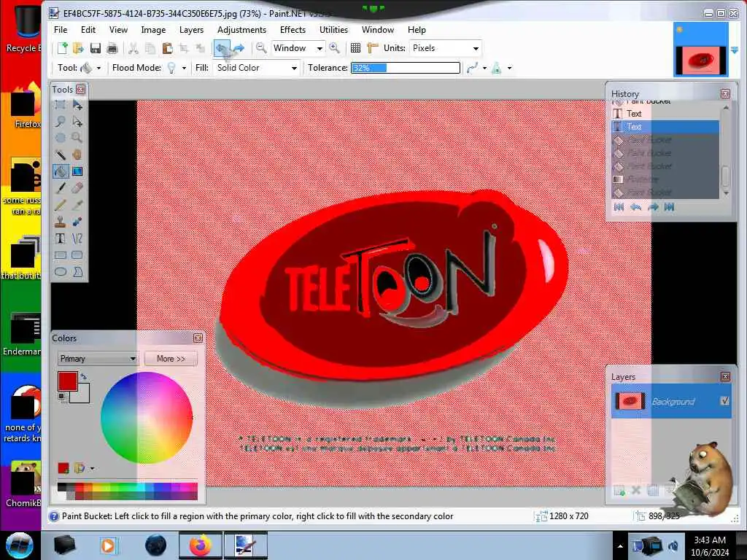
Task: Select the Eraser tool
Action: click(x=77, y=188)
